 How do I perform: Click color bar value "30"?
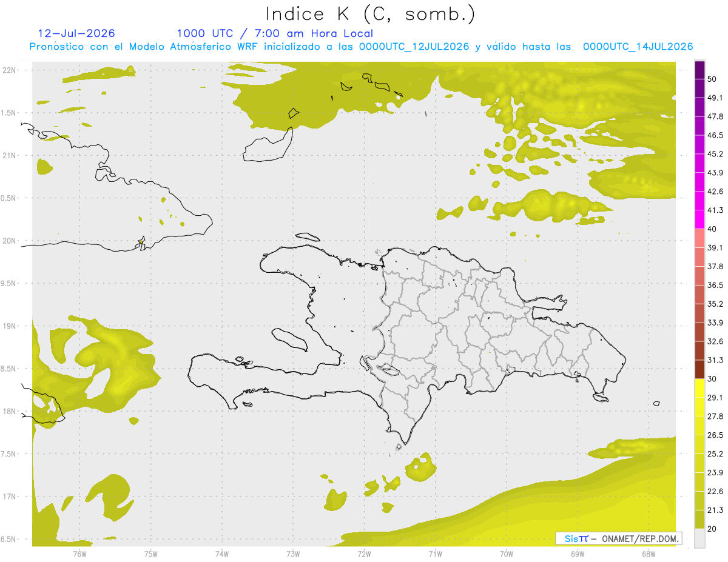coord(713,379)
